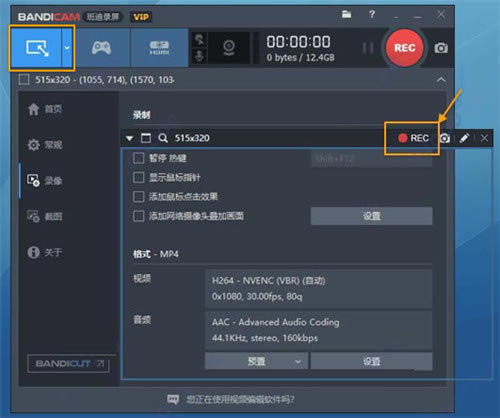Enable the webcam overlay checkbox
Screen dimensions: 500x418
pyautogui.click(x=138, y=216)
